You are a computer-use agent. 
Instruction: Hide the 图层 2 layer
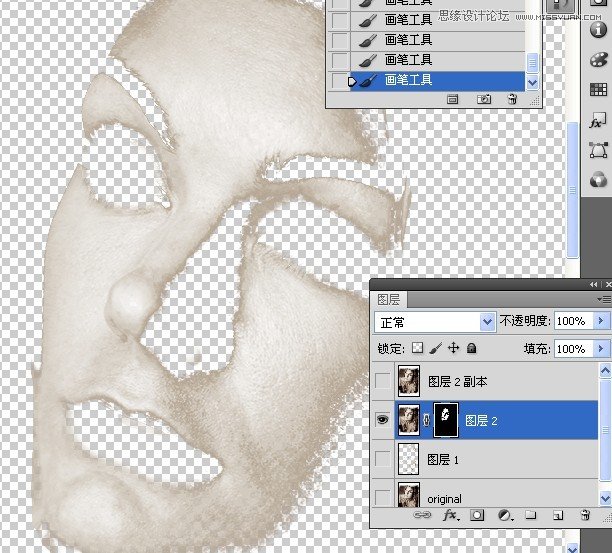[x=381, y=421]
